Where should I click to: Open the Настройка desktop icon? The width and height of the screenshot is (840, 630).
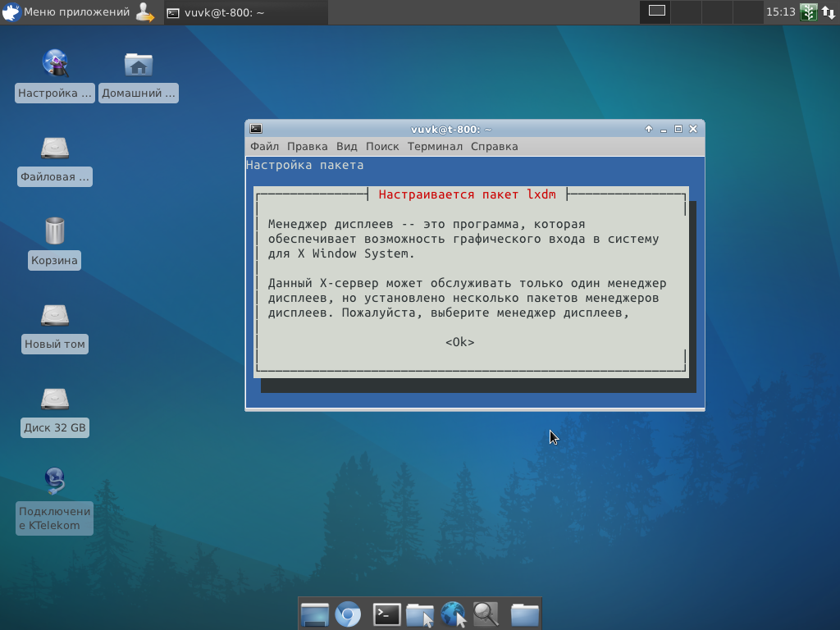tap(55, 63)
